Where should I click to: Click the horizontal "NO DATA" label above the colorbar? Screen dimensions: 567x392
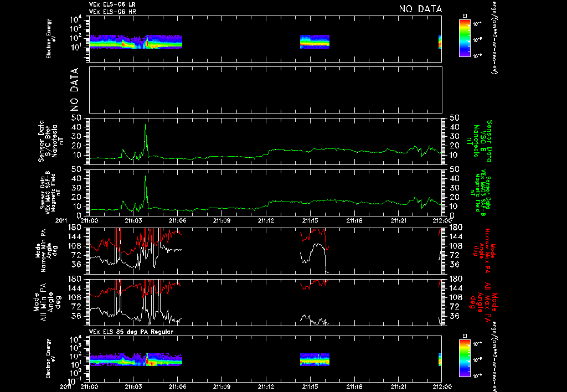pyautogui.click(x=420, y=9)
